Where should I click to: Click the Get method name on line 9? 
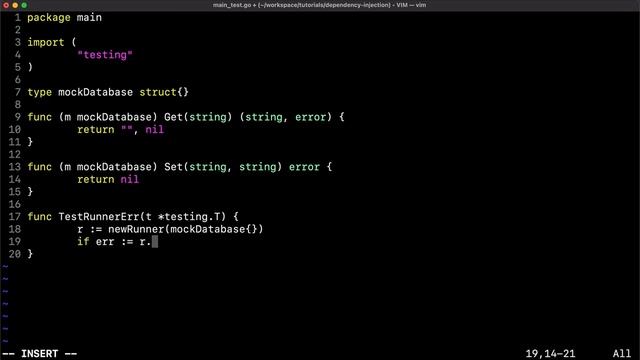(x=173, y=117)
